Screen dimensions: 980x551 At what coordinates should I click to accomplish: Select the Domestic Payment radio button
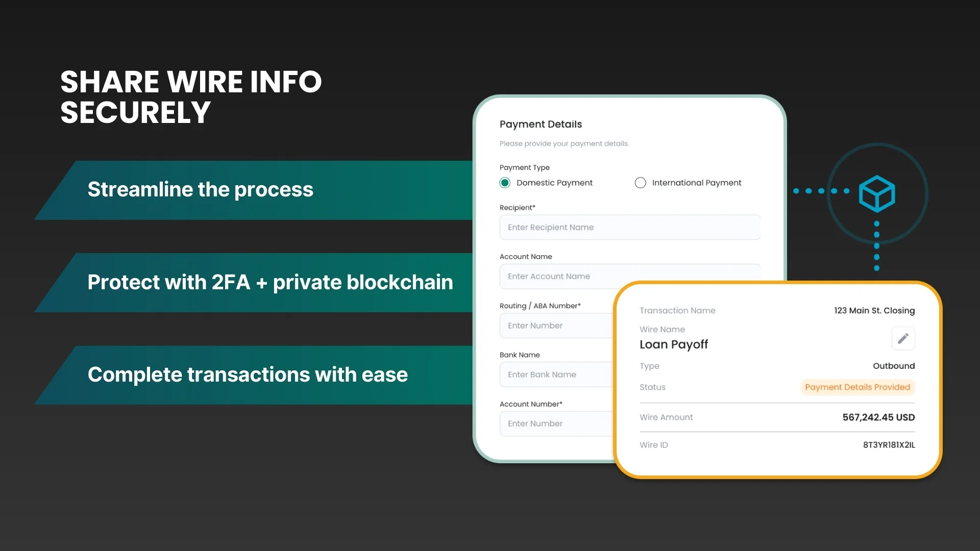(505, 183)
